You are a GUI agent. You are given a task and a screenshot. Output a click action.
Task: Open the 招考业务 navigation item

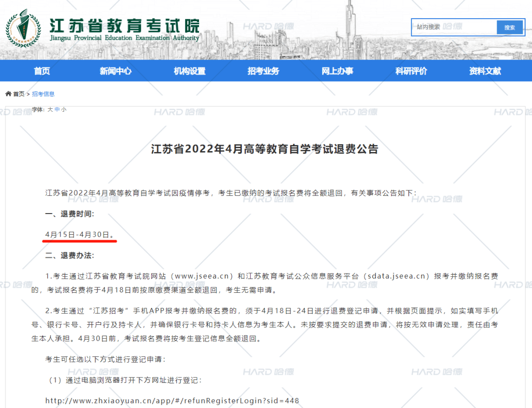(263, 71)
